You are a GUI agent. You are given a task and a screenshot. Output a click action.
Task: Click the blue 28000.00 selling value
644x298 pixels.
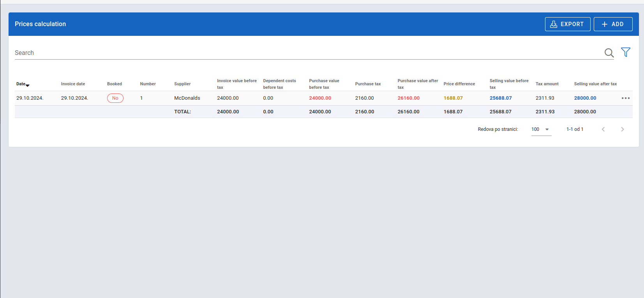pos(585,98)
